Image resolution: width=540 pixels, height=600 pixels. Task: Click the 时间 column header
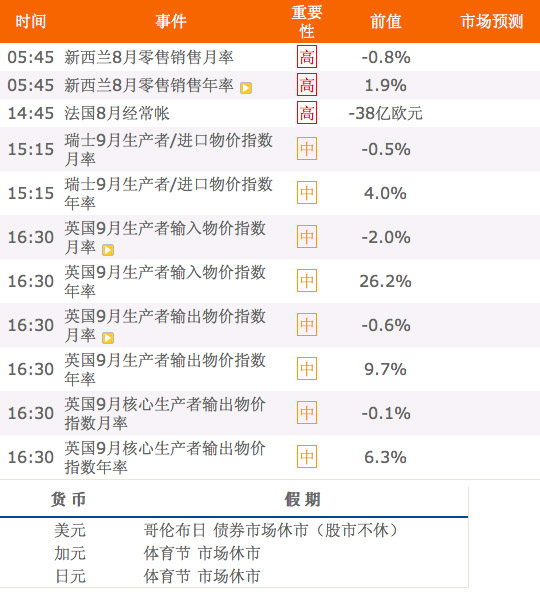(31, 21)
